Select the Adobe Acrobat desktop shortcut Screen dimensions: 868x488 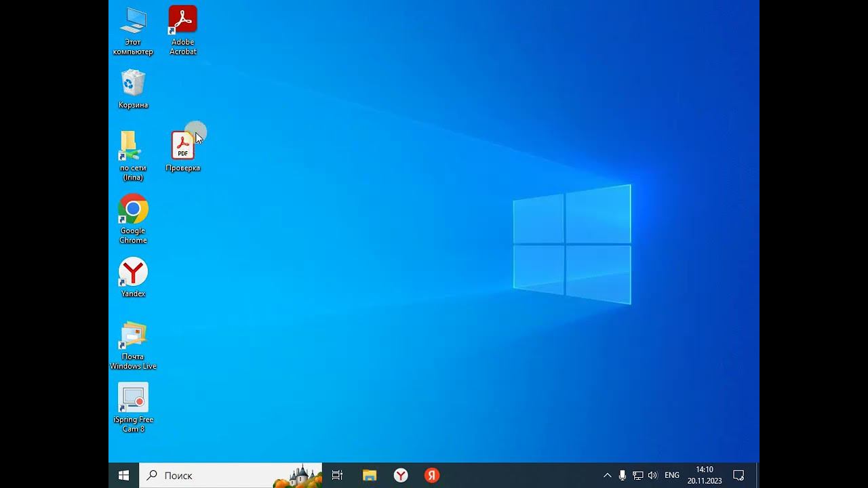pos(182,31)
